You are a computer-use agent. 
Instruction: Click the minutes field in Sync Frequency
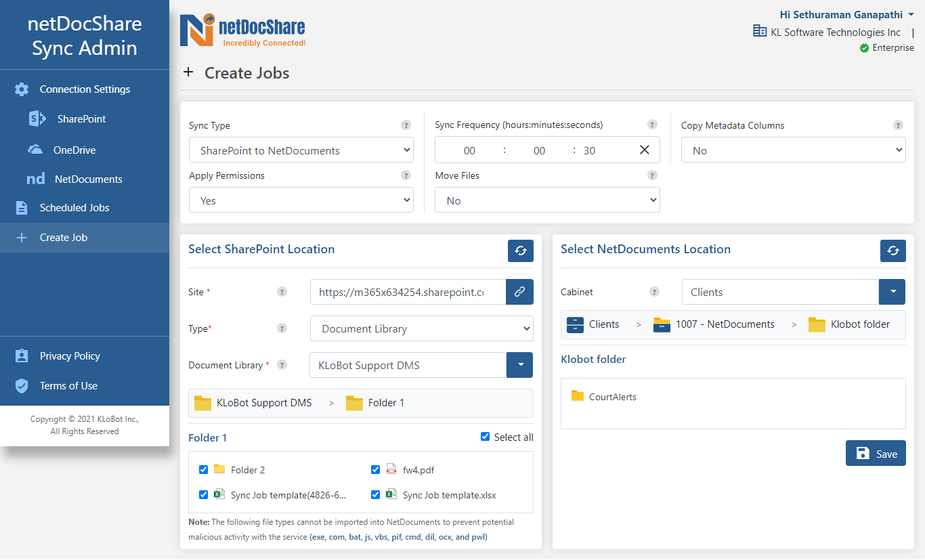click(539, 150)
